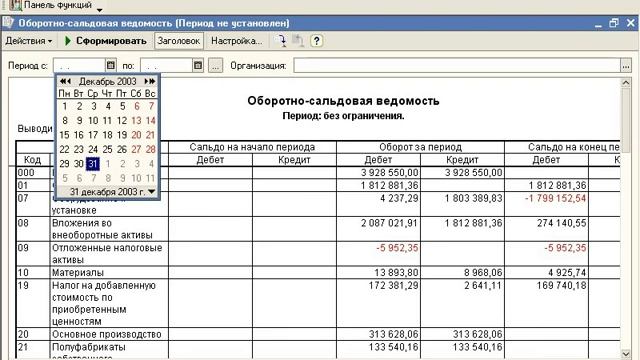Click the value 4 237,29
Screen dimensions: 640x360
click(x=399, y=198)
